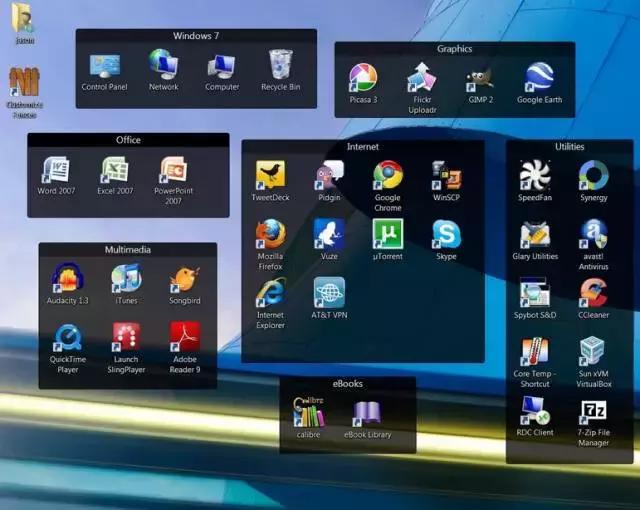Launch Audacity 1.3
The image size is (640, 510).
point(68,279)
